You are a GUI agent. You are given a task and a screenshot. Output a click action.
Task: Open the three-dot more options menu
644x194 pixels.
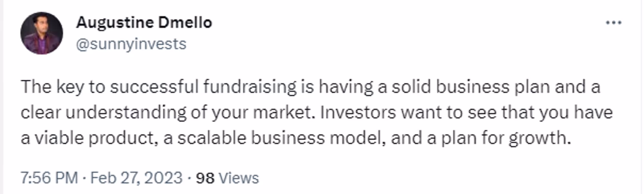(x=613, y=23)
